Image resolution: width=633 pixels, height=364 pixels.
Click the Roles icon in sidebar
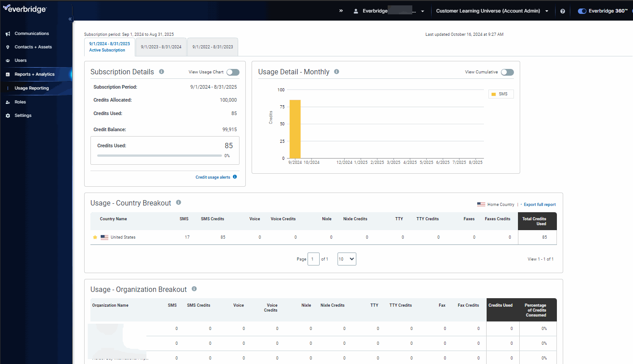(x=8, y=102)
